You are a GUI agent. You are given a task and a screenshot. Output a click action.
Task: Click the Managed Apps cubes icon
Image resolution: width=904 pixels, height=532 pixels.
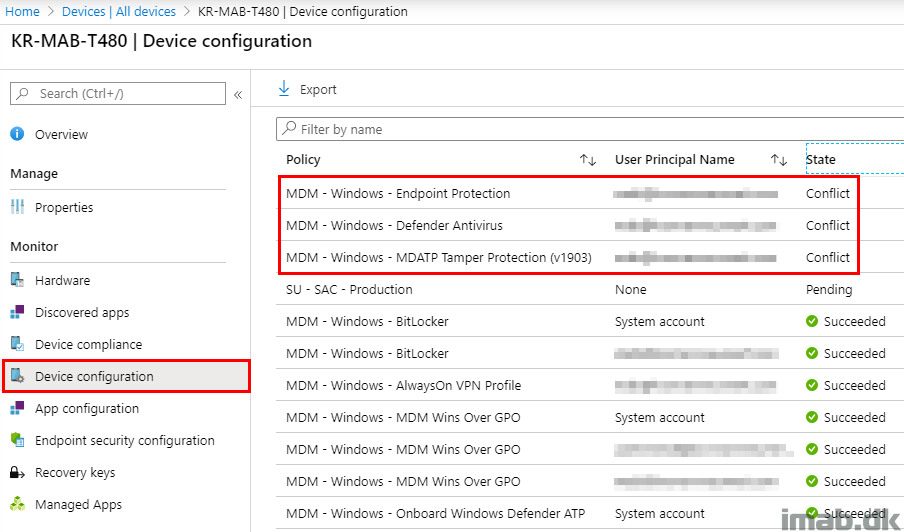[x=17, y=504]
